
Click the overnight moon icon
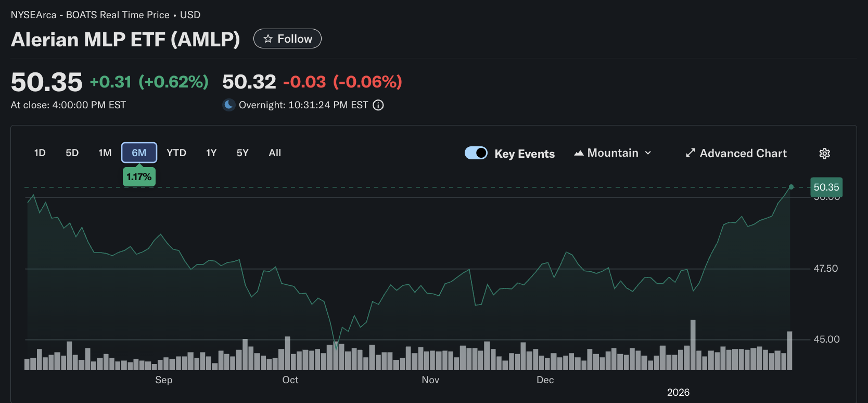click(228, 105)
